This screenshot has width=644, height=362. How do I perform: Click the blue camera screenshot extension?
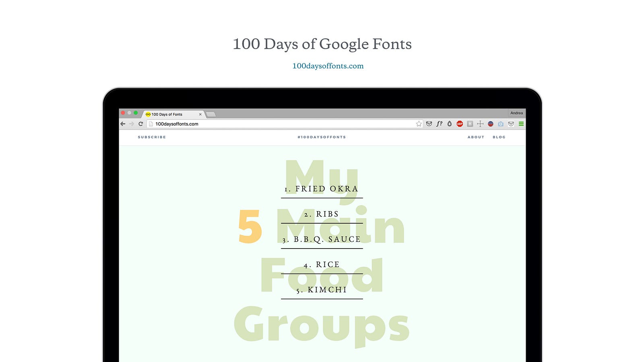tap(501, 124)
